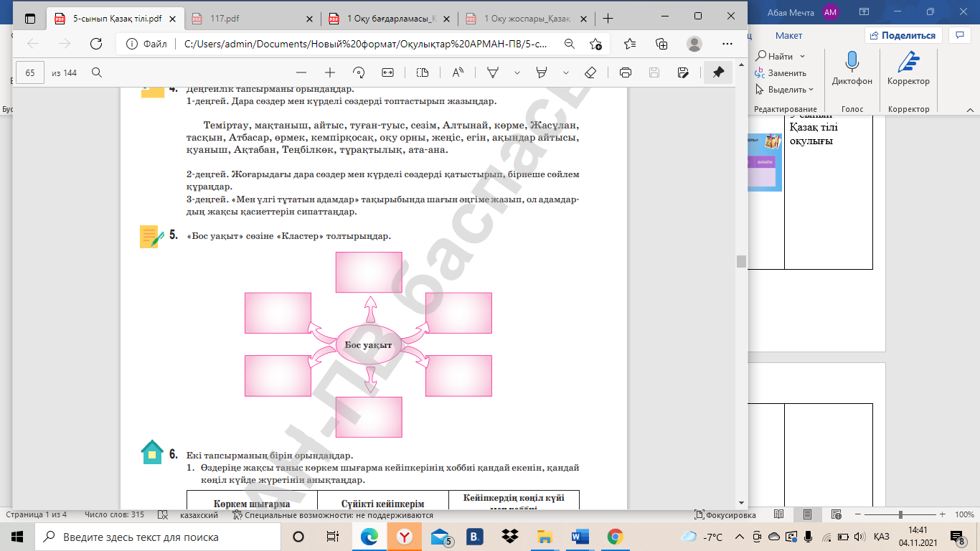This screenshot has width=980, height=551.
Task: Start Read aloud in the PDF toolbar
Action: point(457,72)
